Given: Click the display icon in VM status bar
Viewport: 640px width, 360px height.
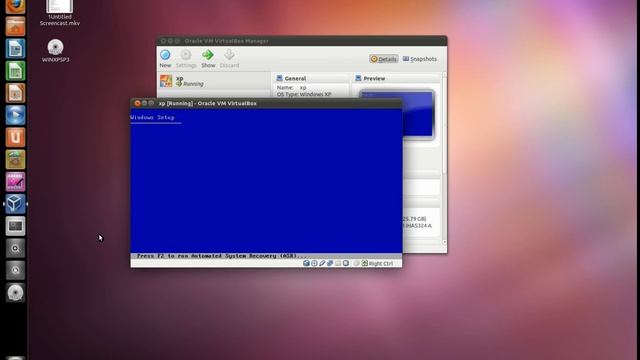Looking at the screenshot, I should [346, 263].
